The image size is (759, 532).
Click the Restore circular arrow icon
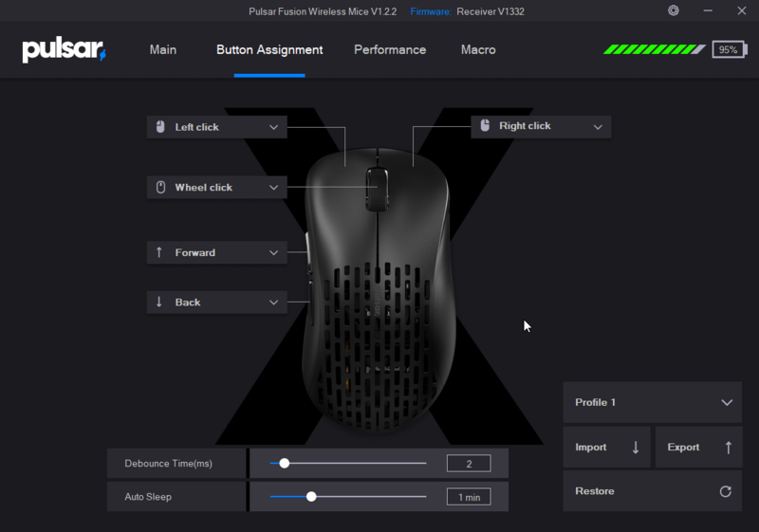coord(725,491)
